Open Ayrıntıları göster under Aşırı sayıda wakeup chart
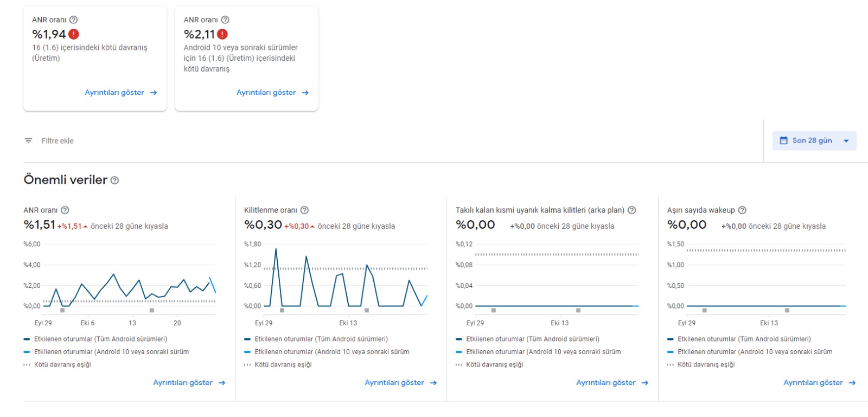This screenshot has width=868, height=417. pyautogui.click(x=820, y=383)
